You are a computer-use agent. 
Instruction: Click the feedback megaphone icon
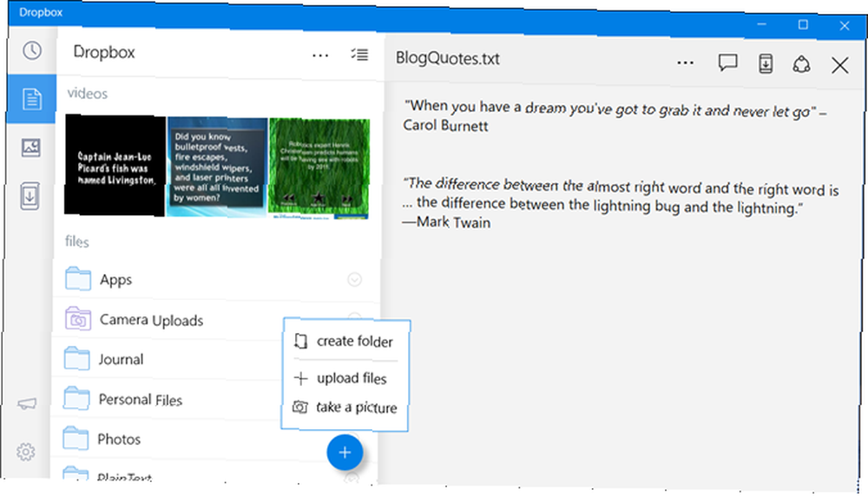pos(27,404)
